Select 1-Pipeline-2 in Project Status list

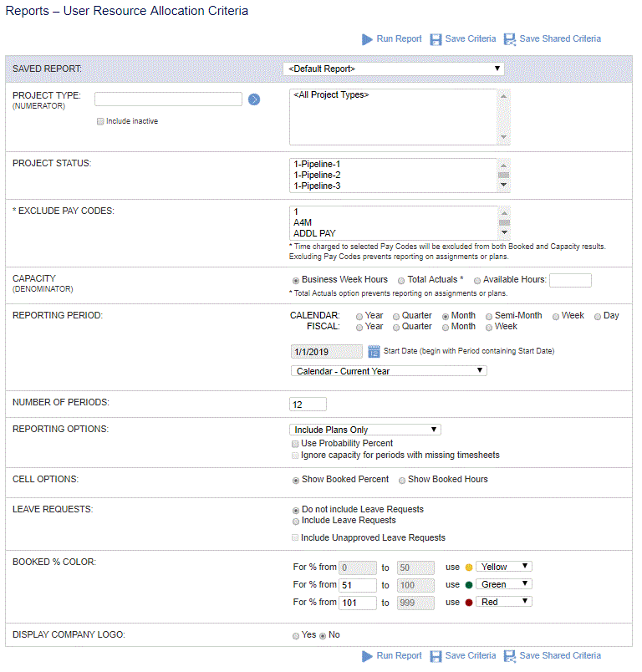(317, 175)
